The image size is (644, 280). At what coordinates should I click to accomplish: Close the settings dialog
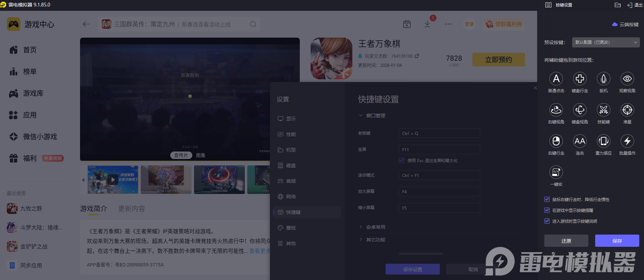point(535,88)
